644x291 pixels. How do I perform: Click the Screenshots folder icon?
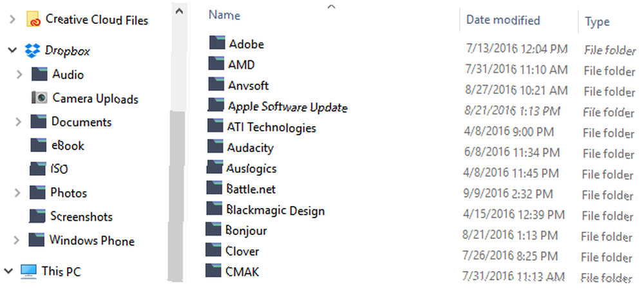(37, 216)
